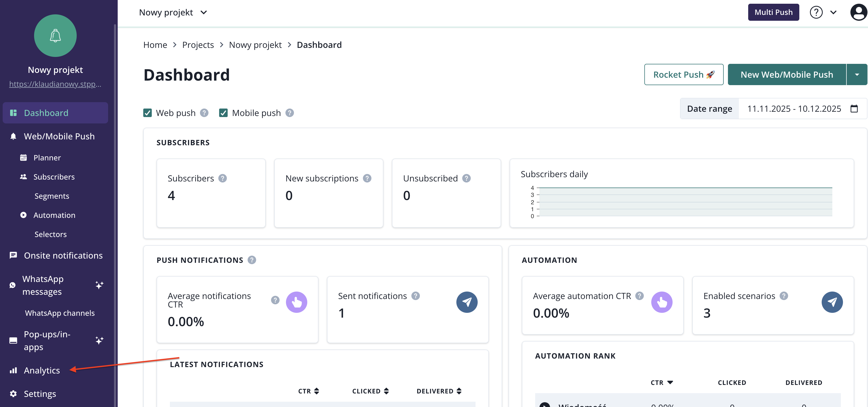Expand the dropdown chevron next to help icon

point(834,13)
